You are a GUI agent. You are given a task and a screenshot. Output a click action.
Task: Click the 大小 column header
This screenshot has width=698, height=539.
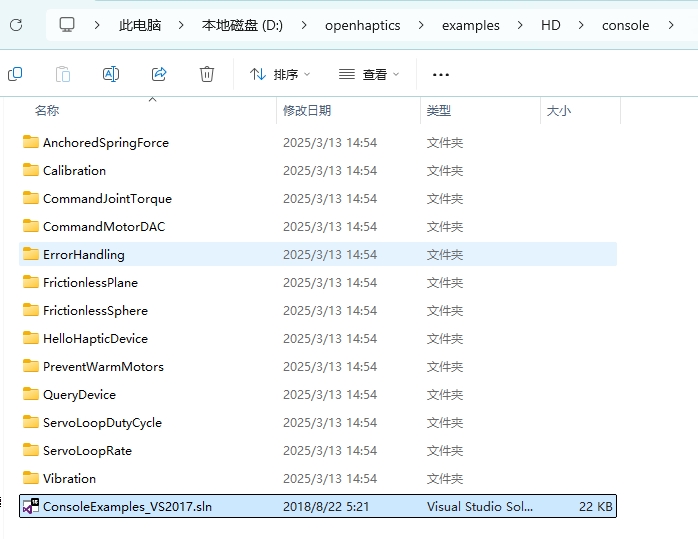pyautogui.click(x=559, y=111)
